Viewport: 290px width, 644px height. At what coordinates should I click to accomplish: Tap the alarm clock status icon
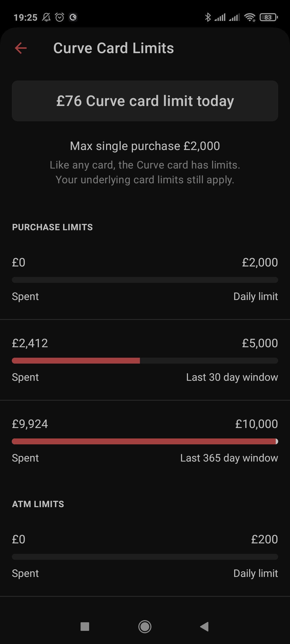(60, 17)
